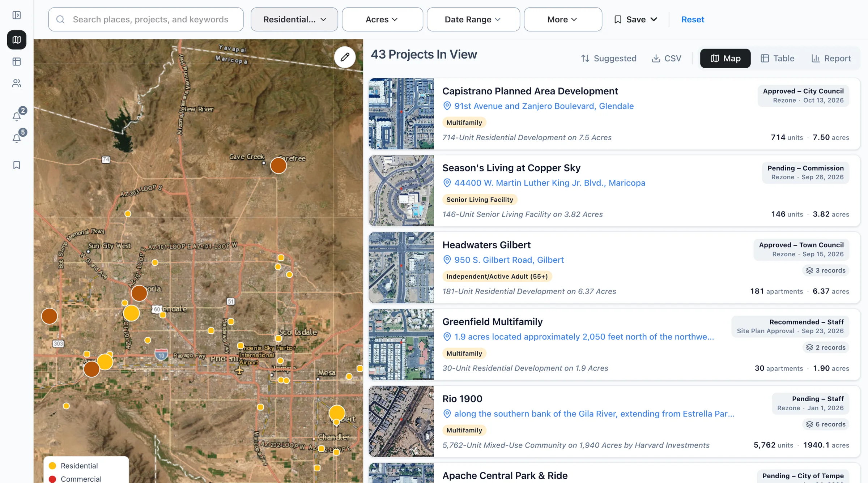Open the table sidebar icon

pyautogui.click(x=17, y=62)
